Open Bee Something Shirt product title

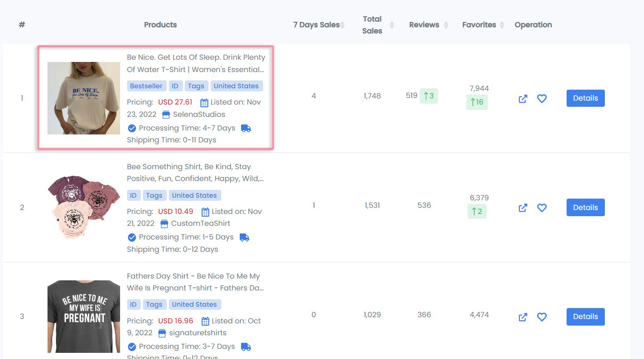tap(195, 173)
